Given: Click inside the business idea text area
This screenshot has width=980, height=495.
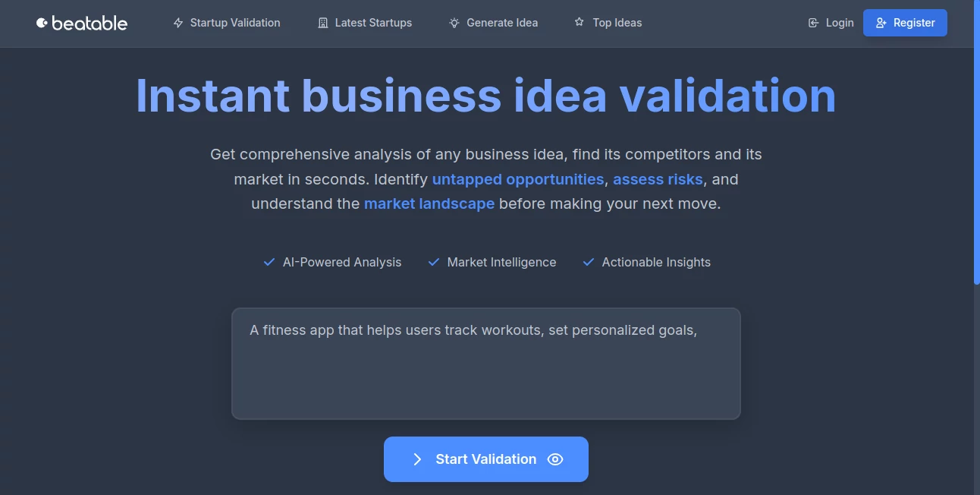Looking at the screenshot, I should point(485,363).
